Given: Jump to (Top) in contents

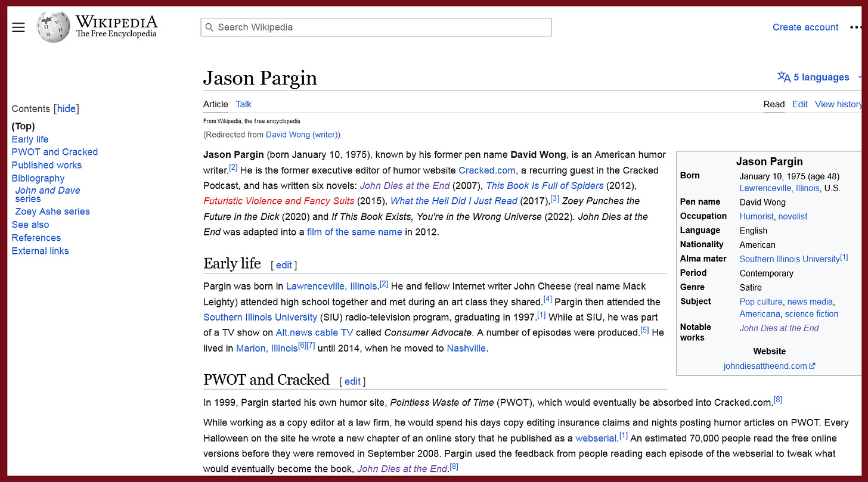Looking at the screenshot, I should pyautogui.click(x=23, y=126).
